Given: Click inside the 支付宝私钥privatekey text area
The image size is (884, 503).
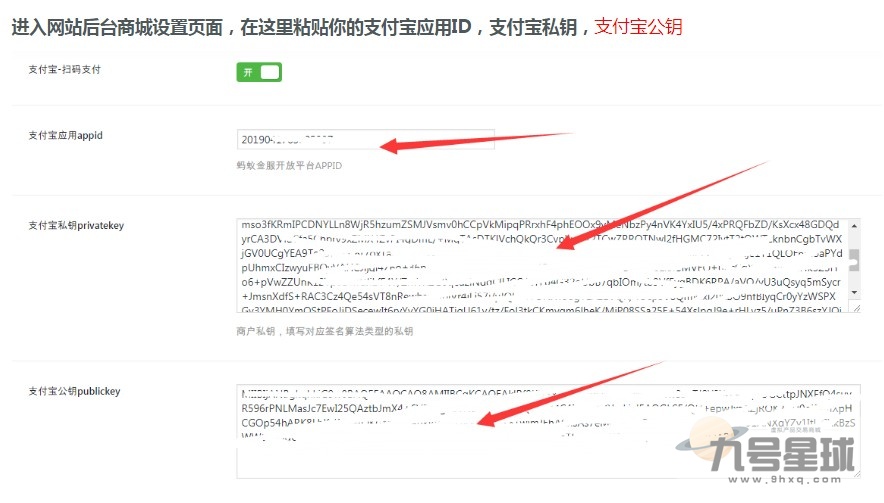Looking at the screenshot, I should click(548, 266).
